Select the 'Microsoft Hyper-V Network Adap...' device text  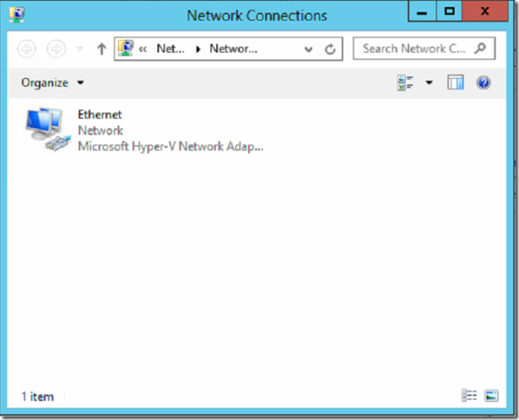pyautogui.click(x=170, y=147)
